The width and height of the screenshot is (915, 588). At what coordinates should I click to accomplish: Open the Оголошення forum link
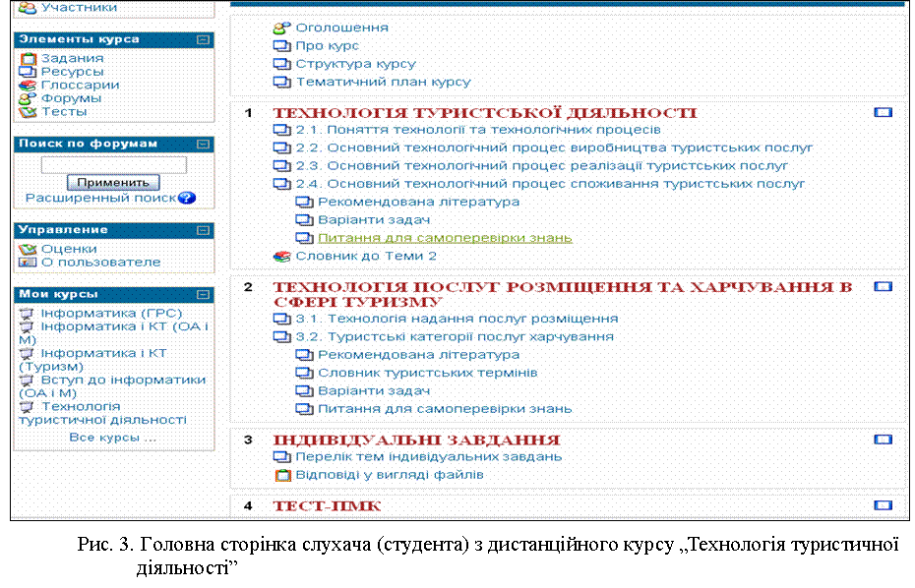[x=342, y=28]
